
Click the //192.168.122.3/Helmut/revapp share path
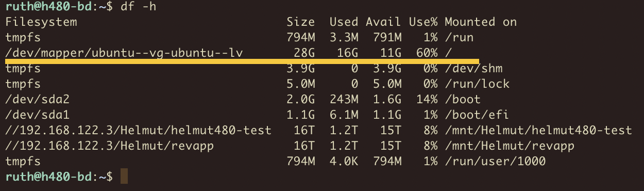click(x=110, y=146)
